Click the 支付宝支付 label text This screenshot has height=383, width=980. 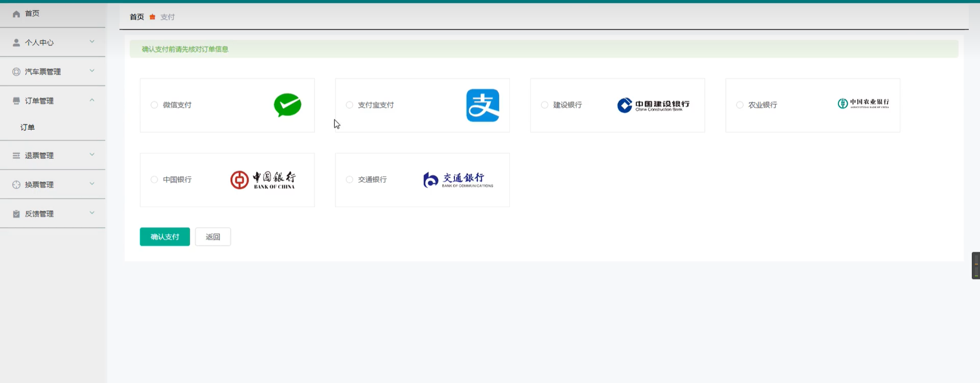[376, 105]
